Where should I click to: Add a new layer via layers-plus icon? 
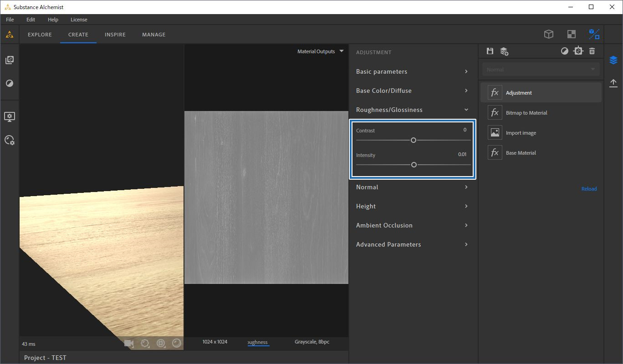[x=504, y=51]
